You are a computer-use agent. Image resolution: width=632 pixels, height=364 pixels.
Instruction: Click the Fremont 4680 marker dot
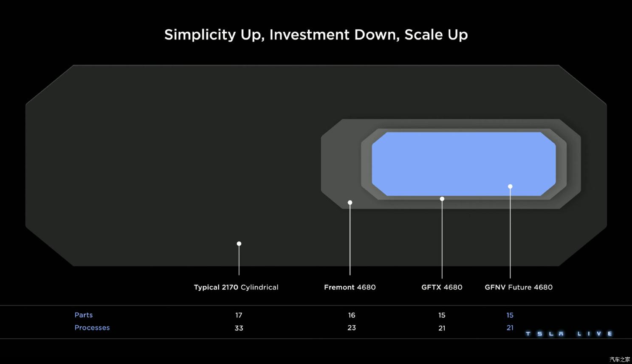coord(350,203)
